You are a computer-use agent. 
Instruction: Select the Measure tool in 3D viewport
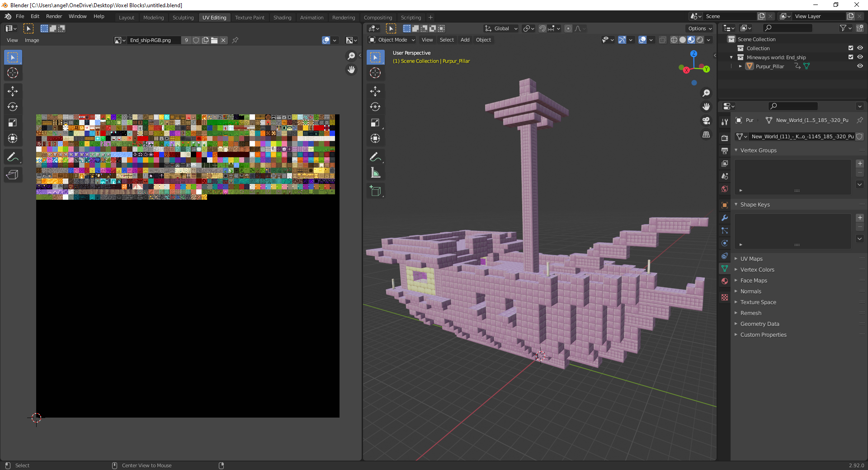pyautogui.click(x=375, y=173)
